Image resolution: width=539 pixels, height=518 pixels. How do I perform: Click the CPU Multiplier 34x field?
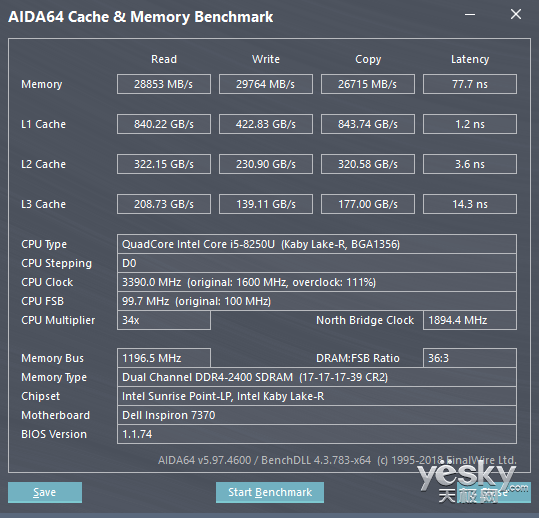pos(164,320)
